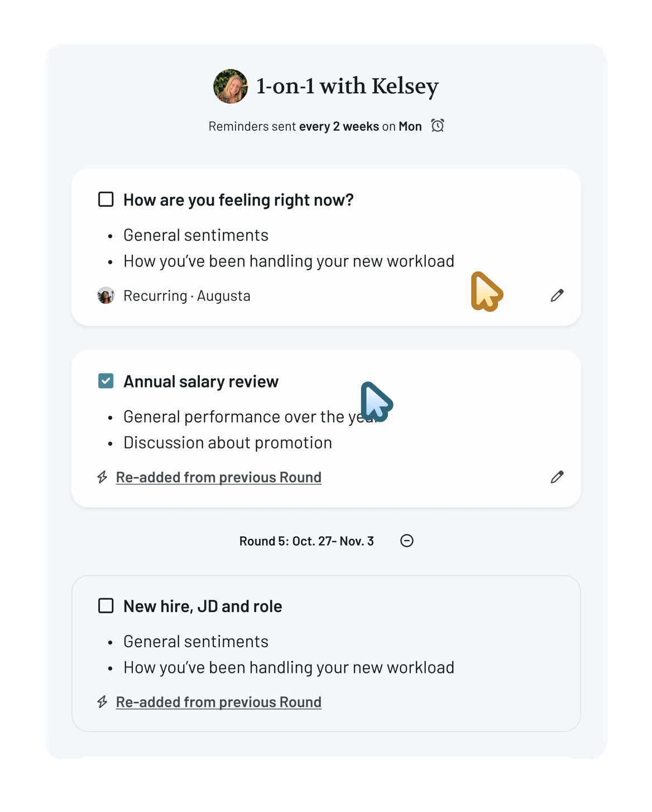
Task: Open Re-added link on New hire card
Action: (x=218, y=702)
